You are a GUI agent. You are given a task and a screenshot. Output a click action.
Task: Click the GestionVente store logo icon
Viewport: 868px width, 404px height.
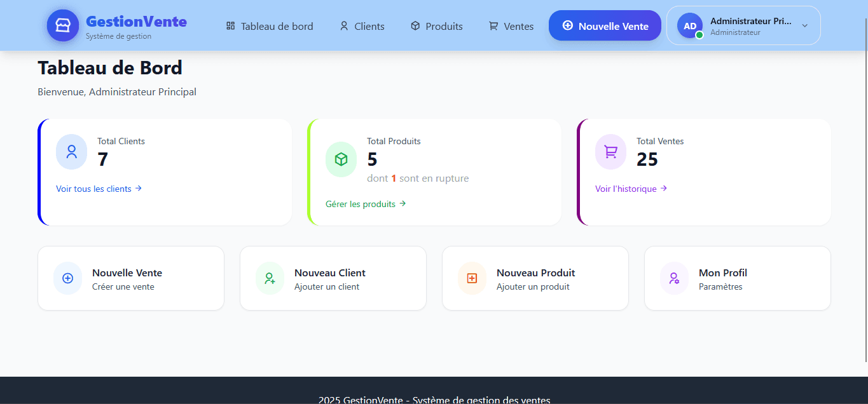click(62, 25)
